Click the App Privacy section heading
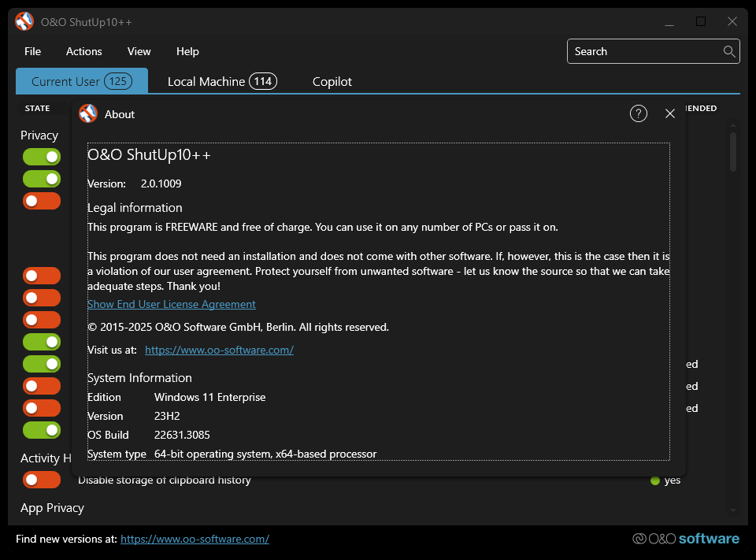 [52, 508]
